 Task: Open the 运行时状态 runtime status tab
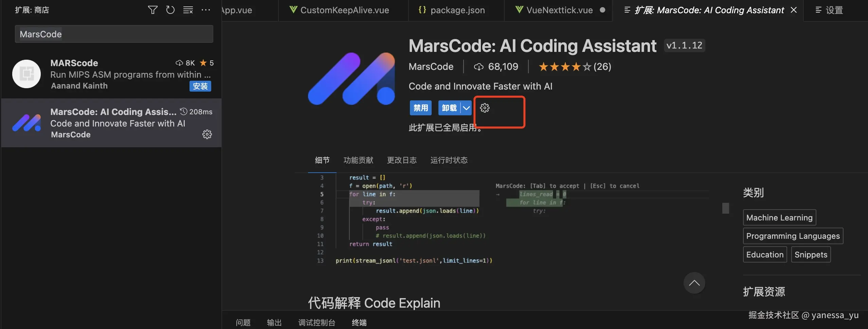click(449, 160)
